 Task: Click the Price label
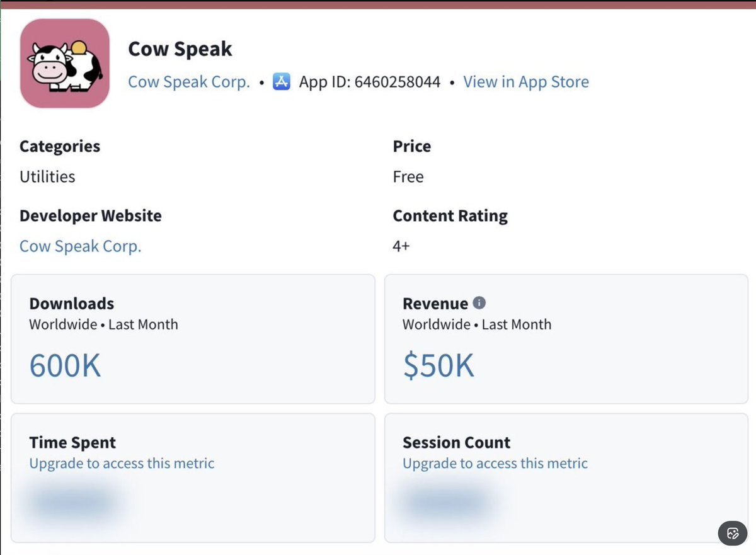(x=412, y=147)
